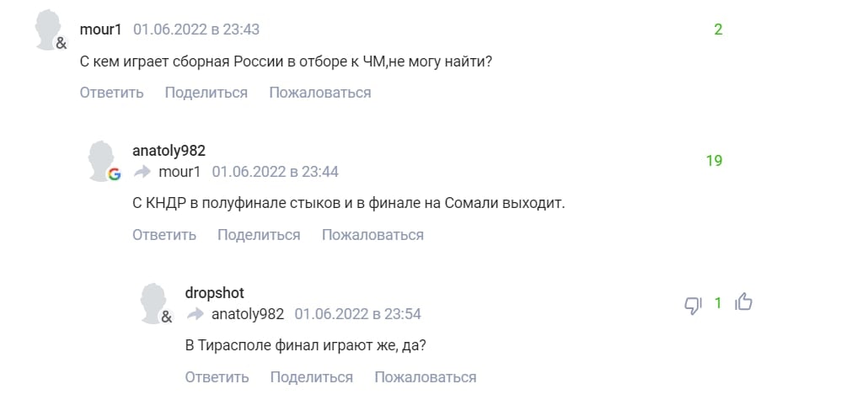This screenshot has height=400, width=868.
Task: Click the reply arrow icon before mour1
Action: pos(142,172)
